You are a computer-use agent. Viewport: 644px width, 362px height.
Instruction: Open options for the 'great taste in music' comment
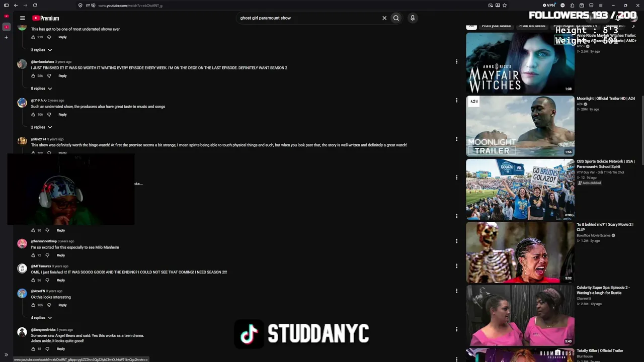(456, 101)
